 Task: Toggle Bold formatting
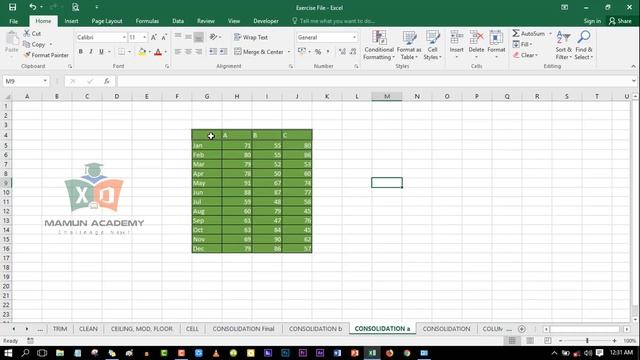80,52
